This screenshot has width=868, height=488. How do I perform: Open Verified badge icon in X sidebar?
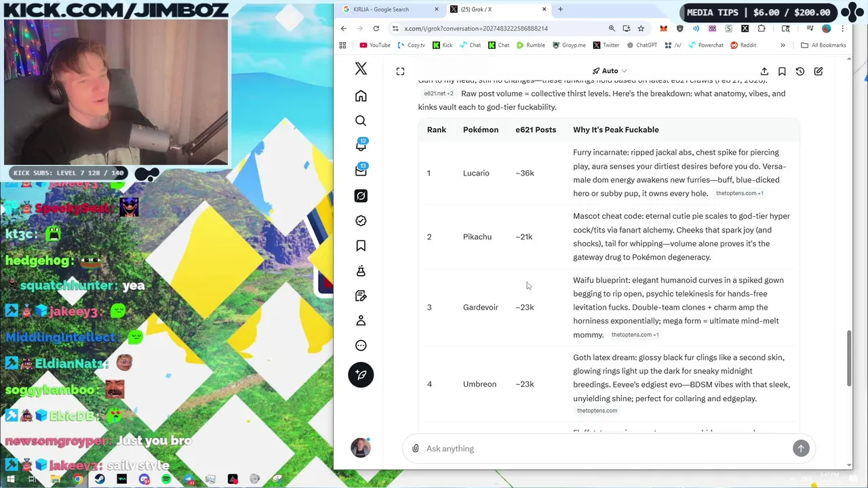[361, 221]
